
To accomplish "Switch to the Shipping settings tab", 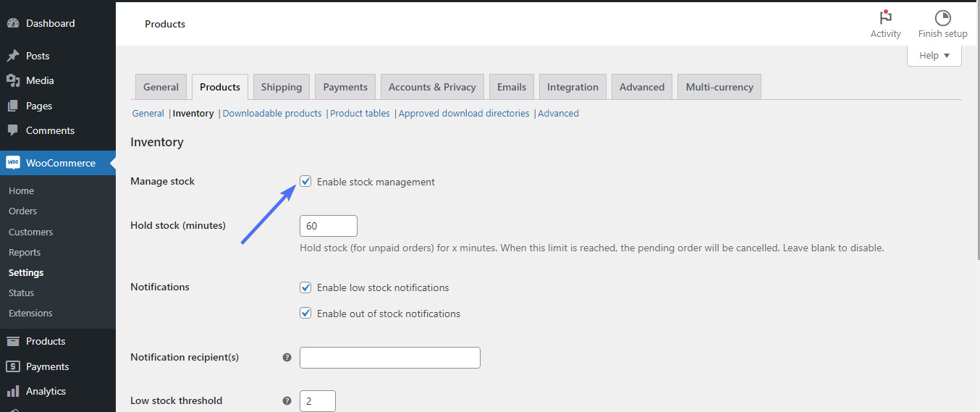I will tap(281, 87).
